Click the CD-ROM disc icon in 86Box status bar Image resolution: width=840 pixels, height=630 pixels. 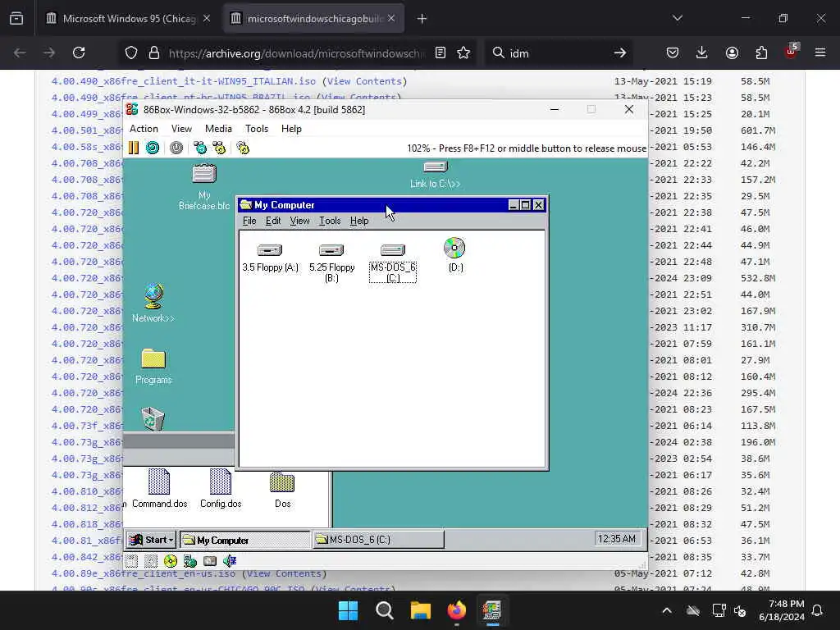pos(171,561)
